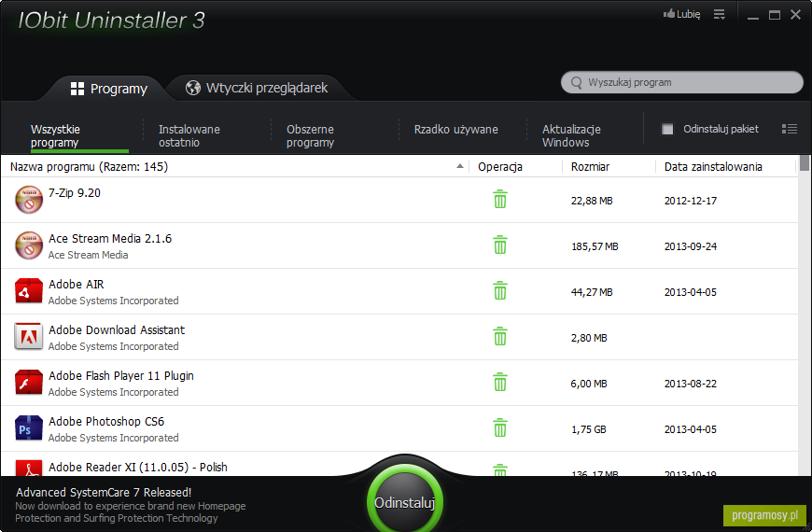This screenshot has height=532, width=812.
Task: Click trash icon for Adobe Download Assistant
Action: tap(499, 337)
